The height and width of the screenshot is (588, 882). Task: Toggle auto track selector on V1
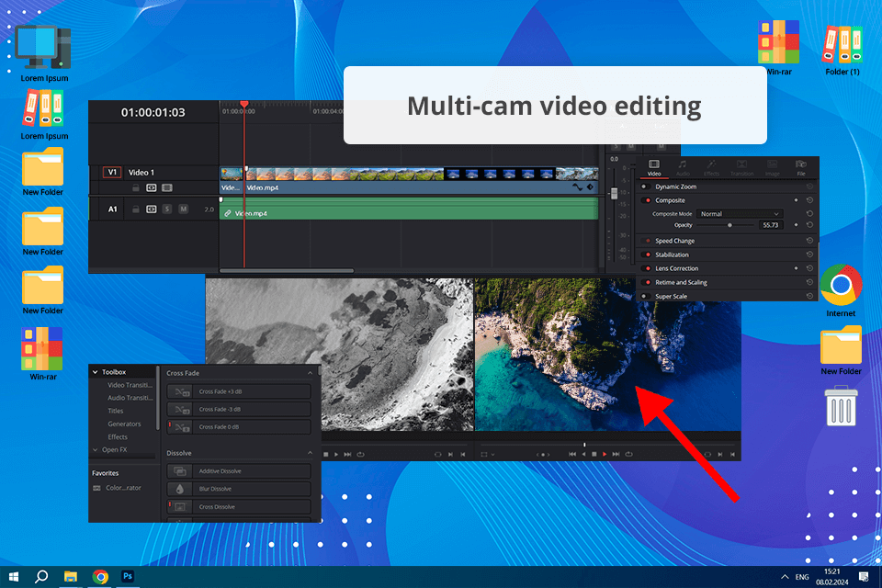152,188
